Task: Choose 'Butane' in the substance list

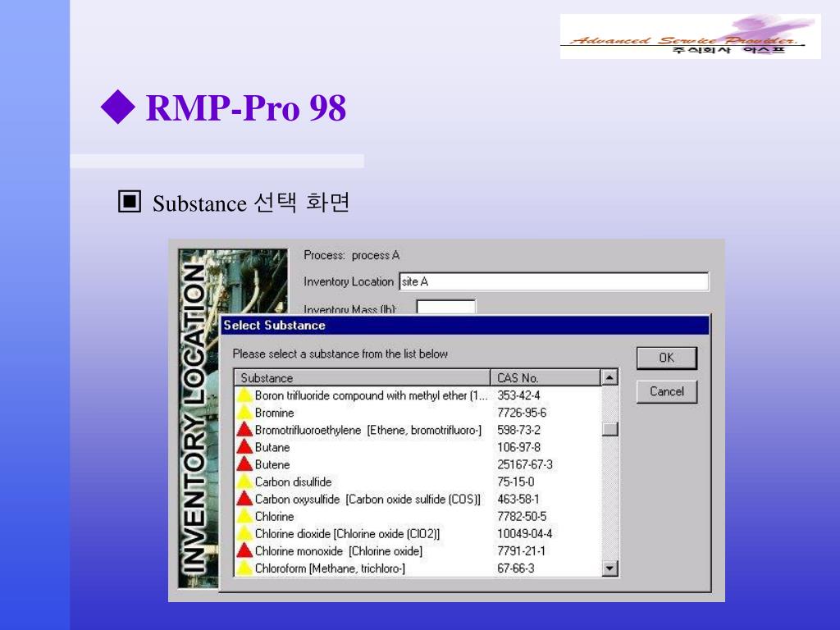Action: pos(272,447)
